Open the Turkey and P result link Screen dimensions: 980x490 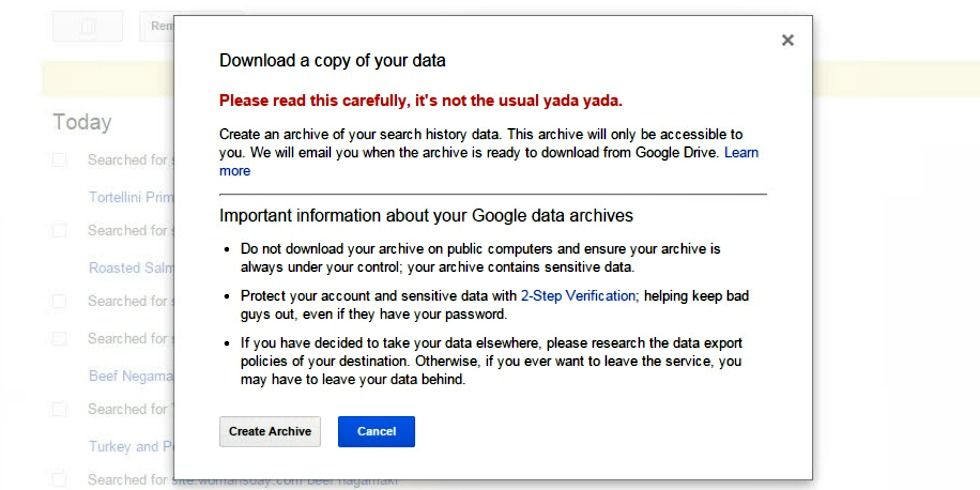131,447
